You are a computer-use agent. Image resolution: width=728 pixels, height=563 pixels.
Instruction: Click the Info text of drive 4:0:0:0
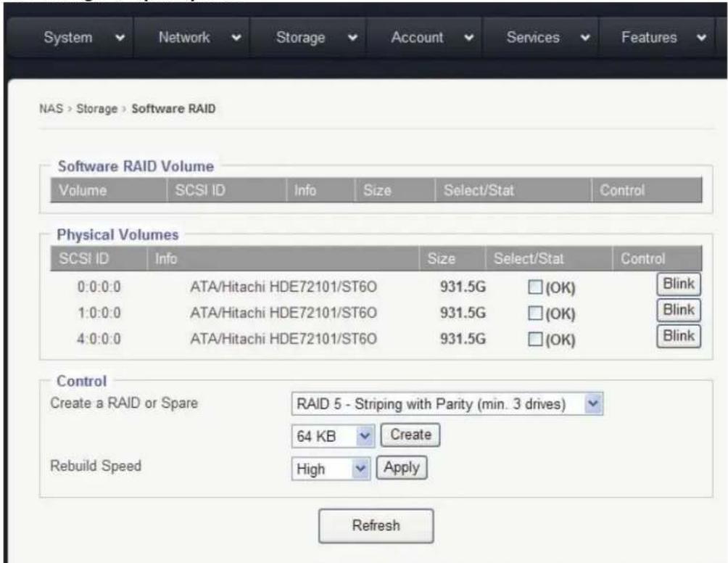[284, 339]
